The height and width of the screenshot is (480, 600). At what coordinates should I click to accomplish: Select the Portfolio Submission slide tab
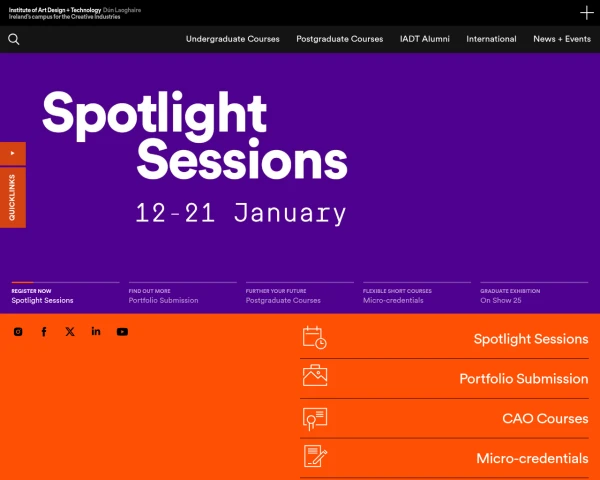point(163,296)
